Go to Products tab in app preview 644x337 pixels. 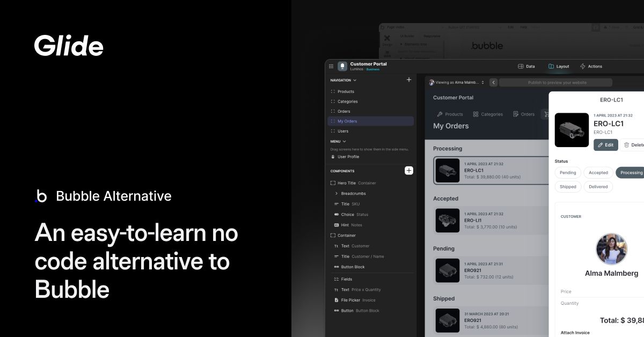[x=450, y=114]
